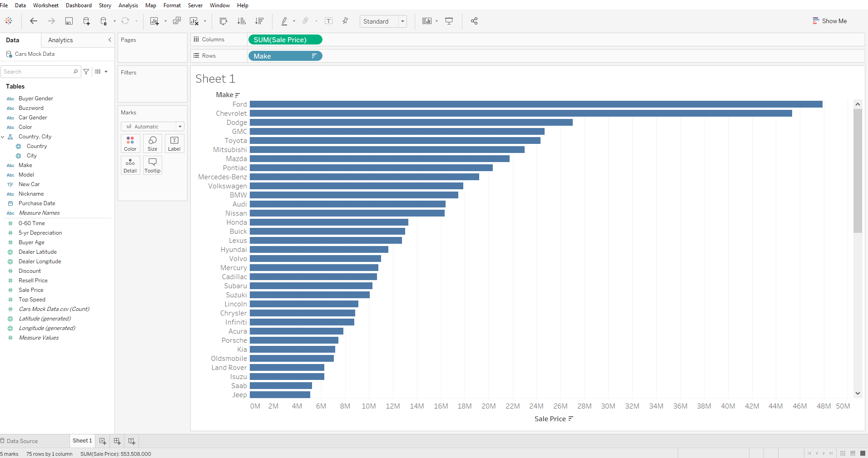Filter fields using the funnel icon
Image resolution: width=868 pixels, height=458 pixels.
(86, 72)
